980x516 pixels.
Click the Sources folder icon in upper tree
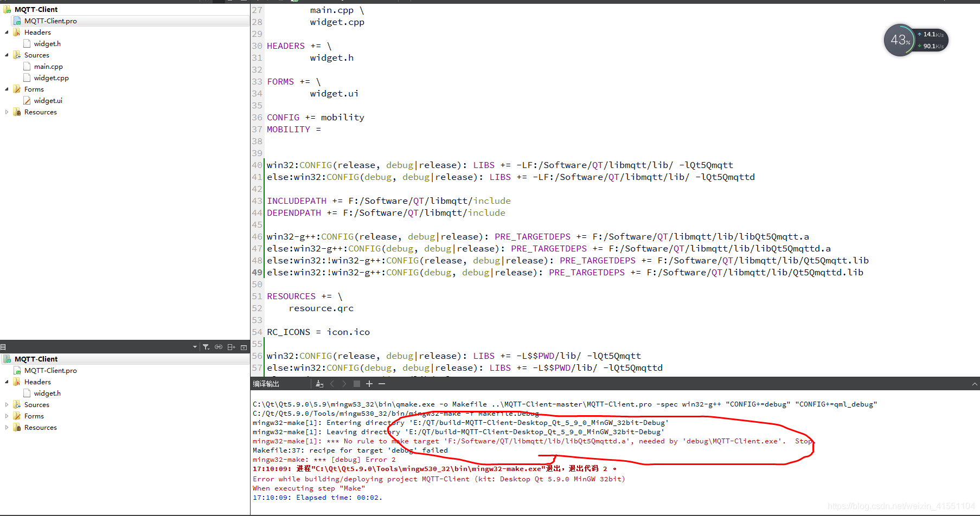(17, 55)
